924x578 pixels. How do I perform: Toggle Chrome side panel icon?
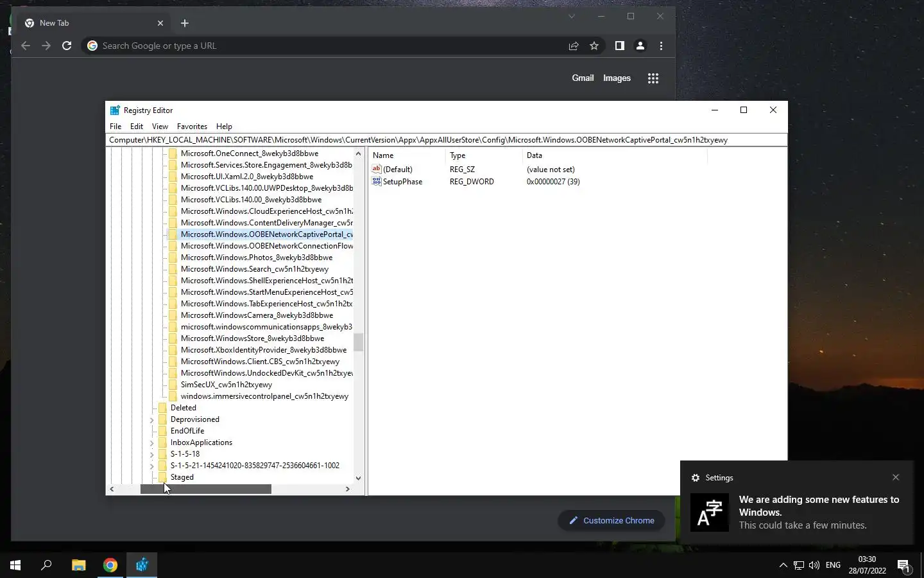619,46
